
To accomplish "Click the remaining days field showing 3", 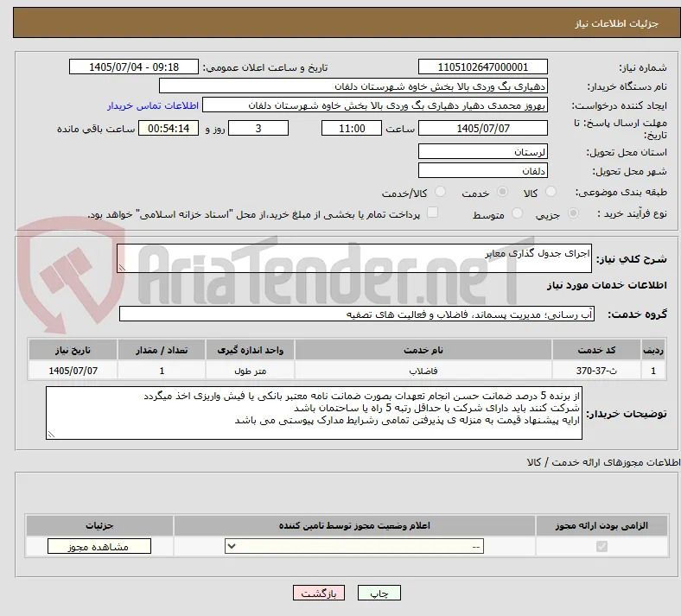I will (x=258, y=128).
